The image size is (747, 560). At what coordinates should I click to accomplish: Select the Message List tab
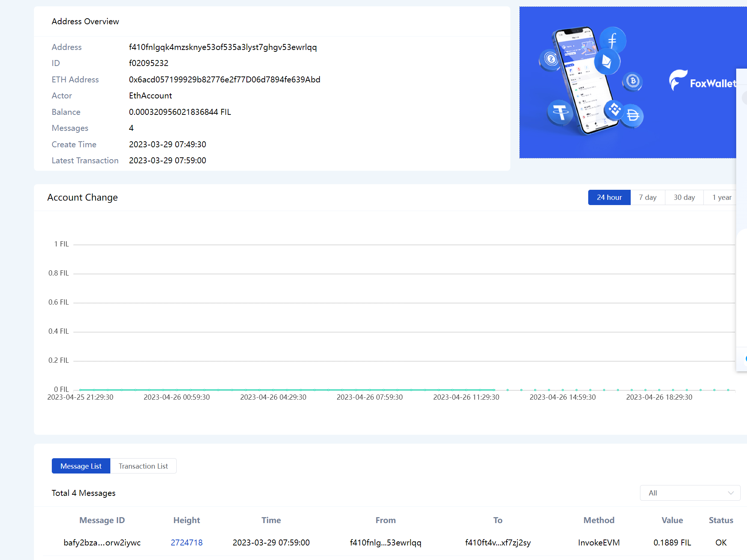(81, 466)
